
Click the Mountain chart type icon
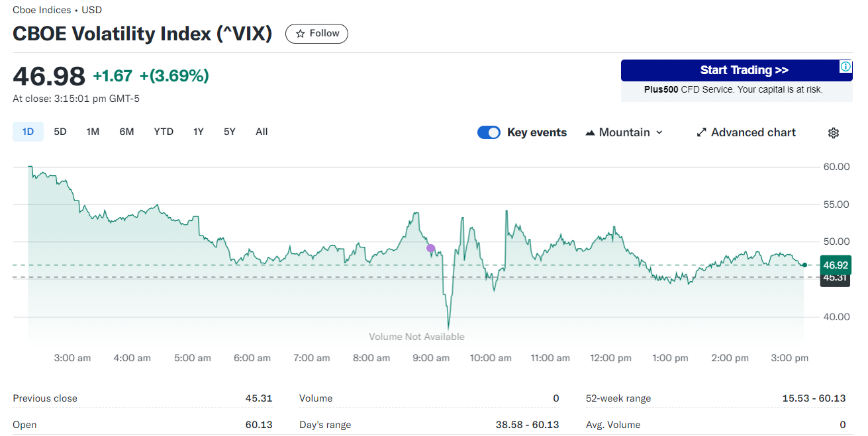tap(591, 133)
